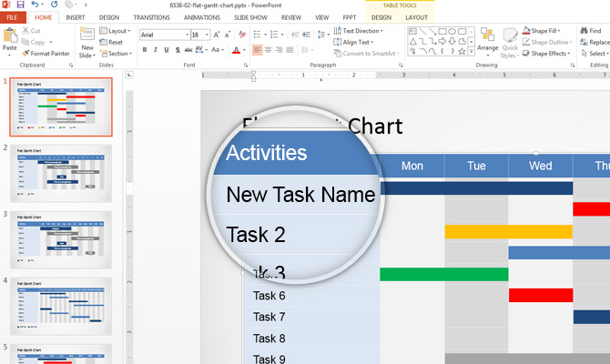610x364 pixels.
Task: Toggle underline formatting
Action: [167, 49]
